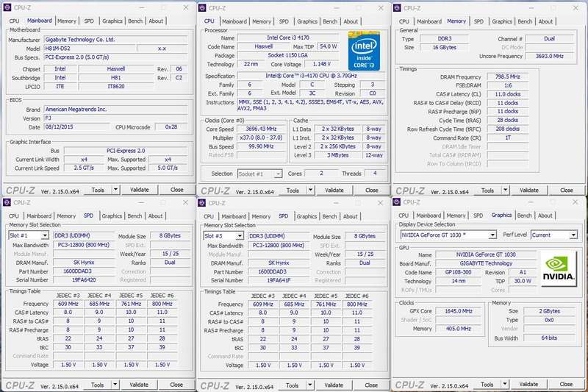
Task: Open the Socket #1 selection dropdown
Action: [x=278, y=174]
